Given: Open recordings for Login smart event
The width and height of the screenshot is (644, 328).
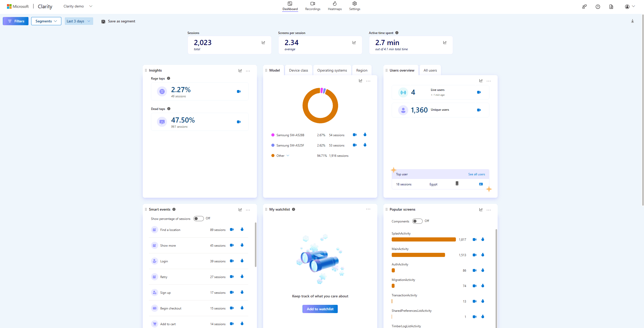Looking at the screenshot, I should point(232,261).
